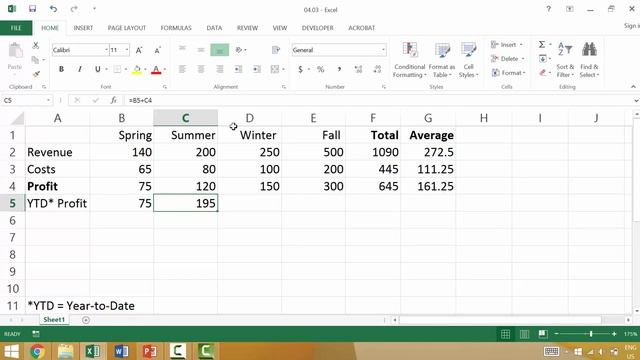Apply Accounting dollar number format
640x360 pixels.
click(x=300, y=69)
